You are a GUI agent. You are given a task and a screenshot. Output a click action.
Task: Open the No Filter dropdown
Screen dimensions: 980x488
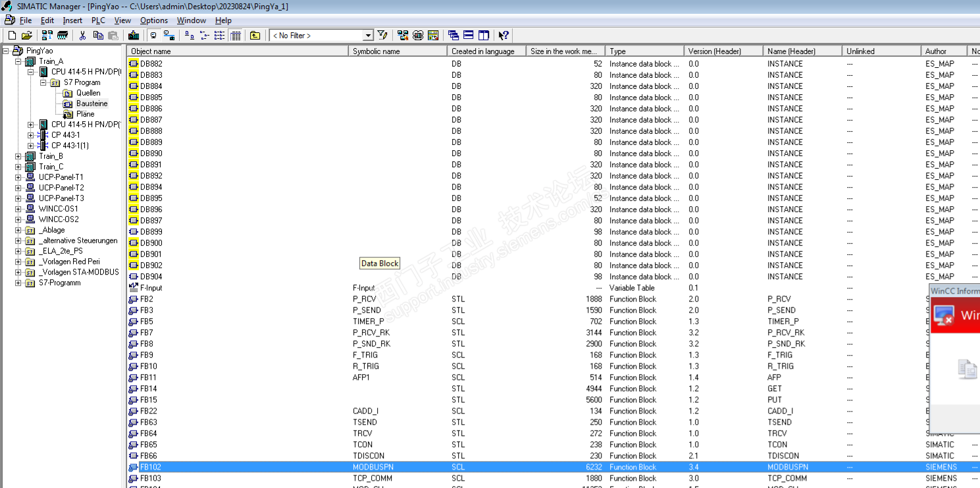(368, 36)
